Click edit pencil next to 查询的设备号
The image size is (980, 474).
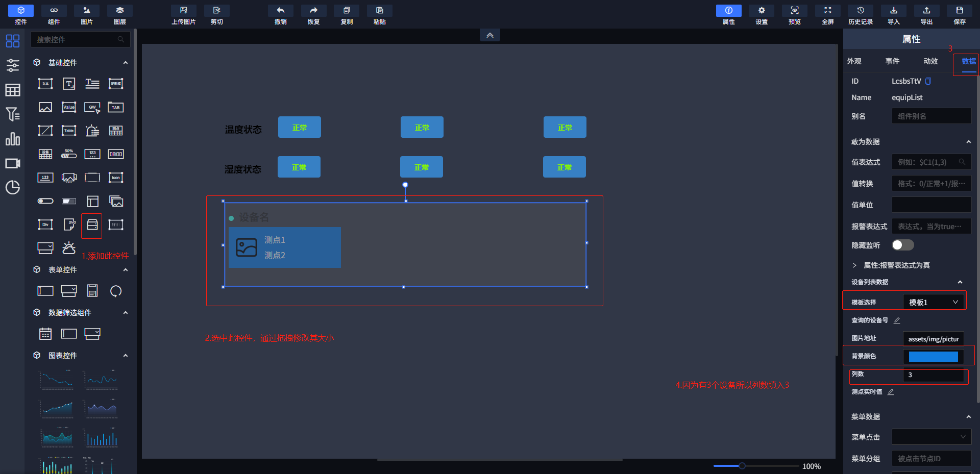pos(897,320)
